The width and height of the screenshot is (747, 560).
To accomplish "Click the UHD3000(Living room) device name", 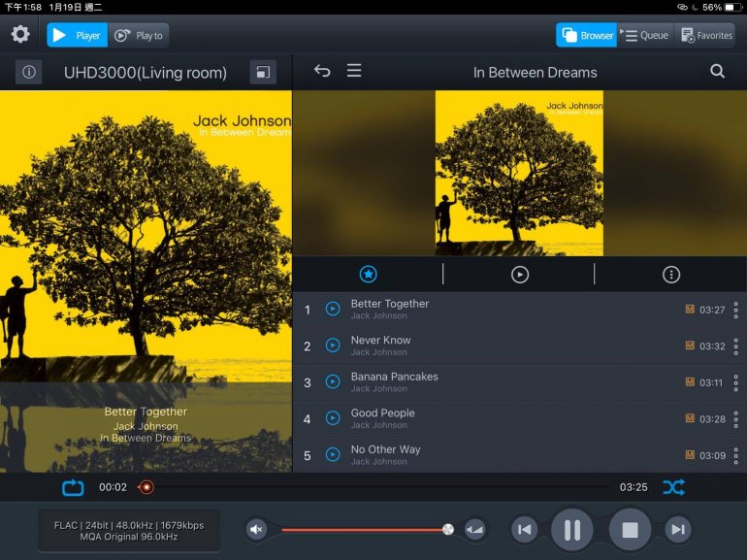I will [x=146, y=73].
